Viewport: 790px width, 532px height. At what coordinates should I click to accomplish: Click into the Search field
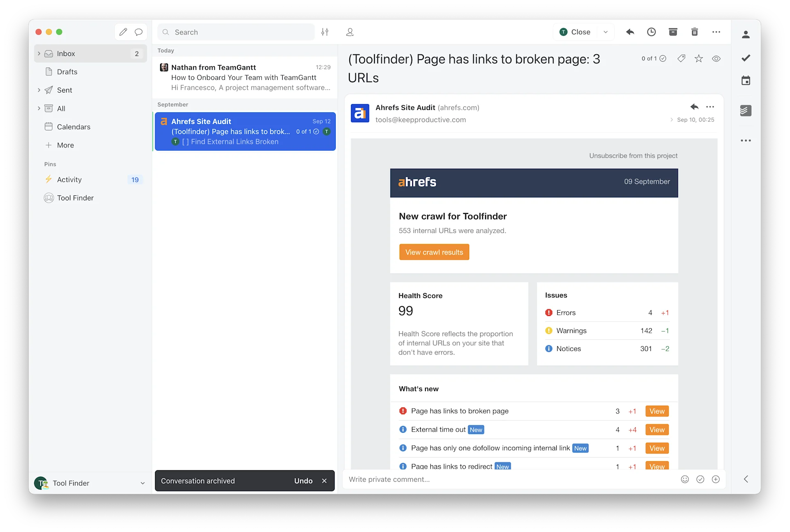236,32
